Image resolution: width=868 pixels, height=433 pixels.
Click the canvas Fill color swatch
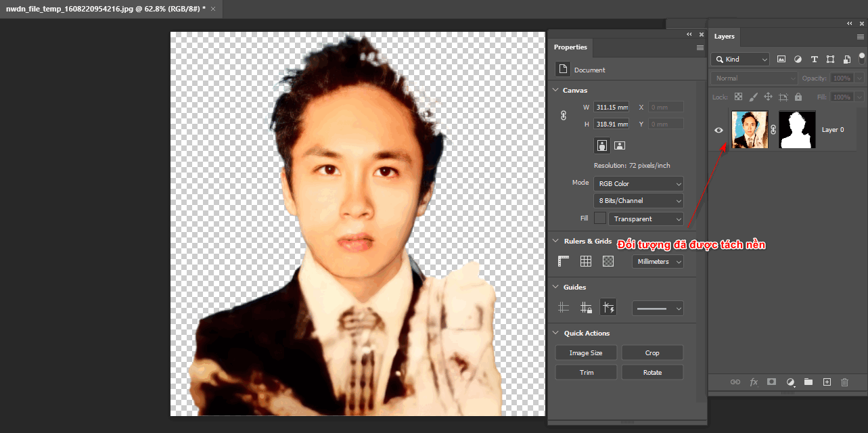(600, 218)
